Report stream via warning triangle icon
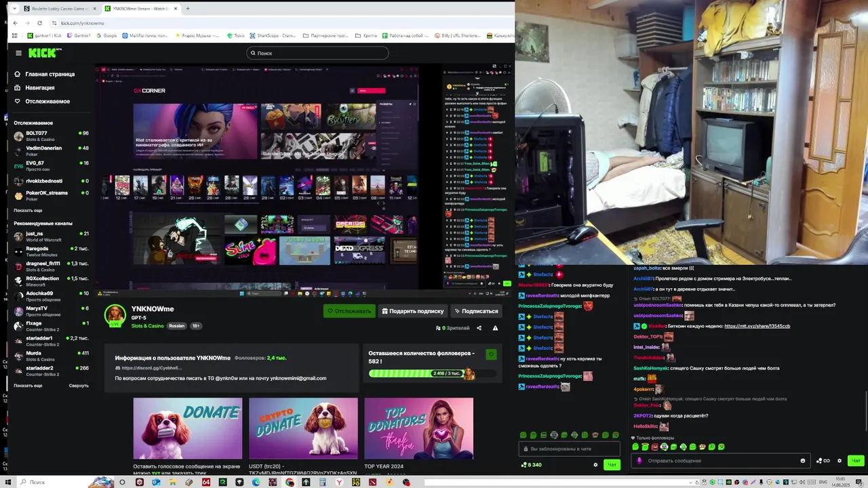Screen dimensions: 868x488 pos(495,328)
